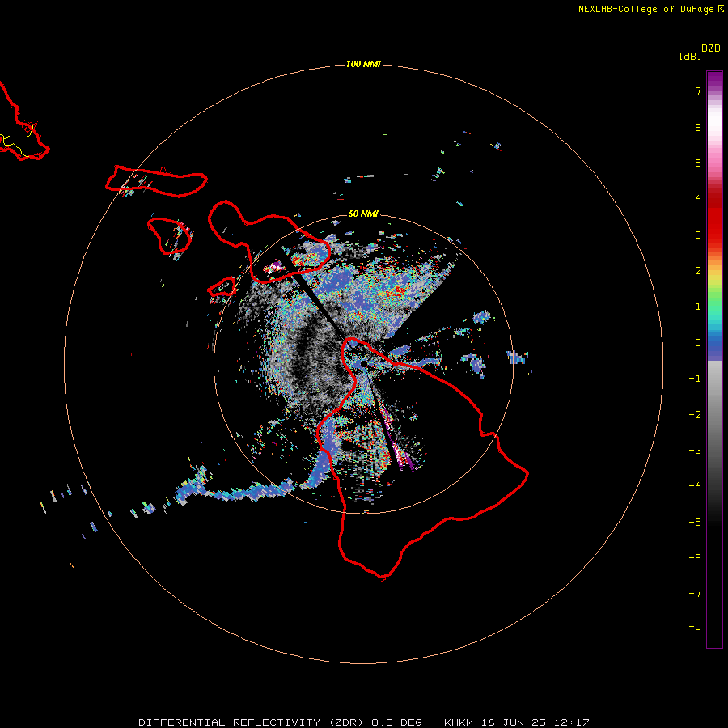Click the 0 value on the color scale
This screenshot has width=728, height=728.
click(698, 343)
